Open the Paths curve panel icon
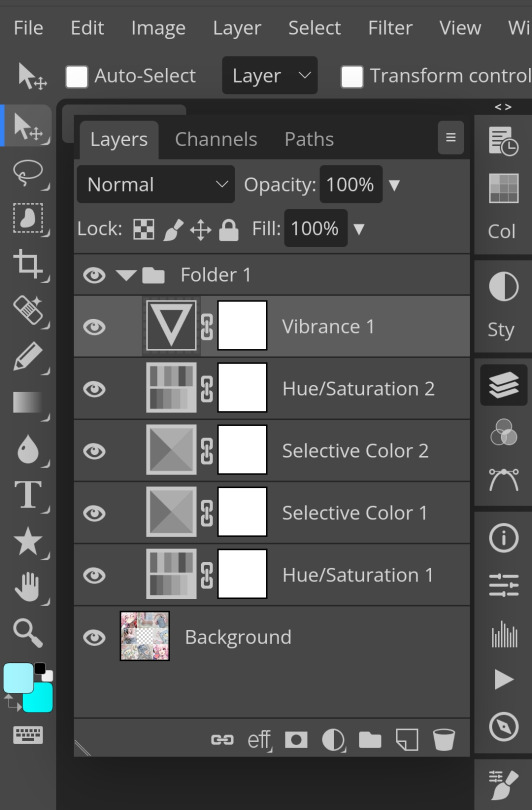Image resolution: width=532 pixels, height=810 pixels. pos(503,480)
